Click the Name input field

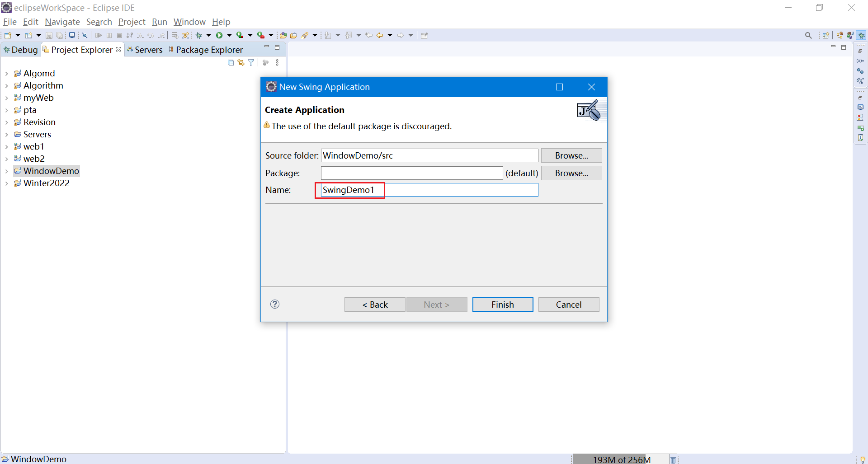pyautogui.click(x=429, y=190)
